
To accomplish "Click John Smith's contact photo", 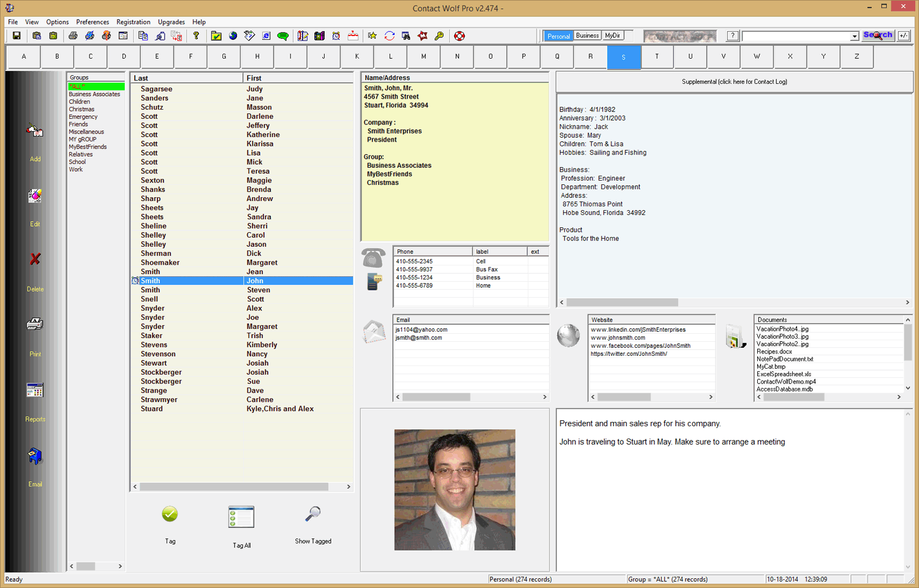I will (455, 489).
